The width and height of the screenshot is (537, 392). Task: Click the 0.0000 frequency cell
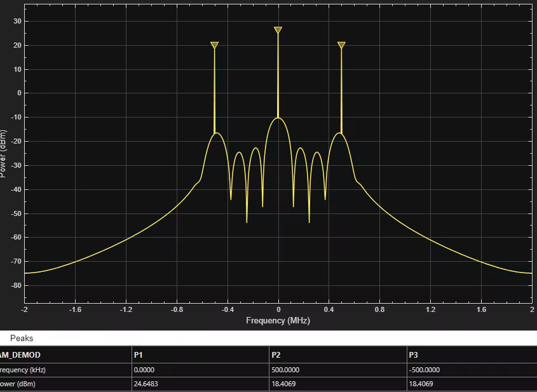[x=200, y=370]
